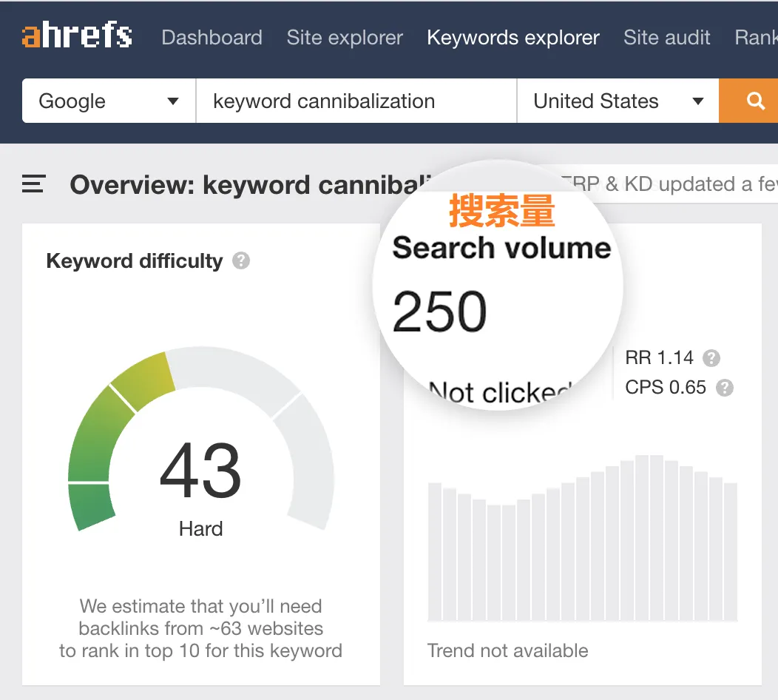Click the RR help question icon
This screenshot has width=778, height=700.
pyautogui.click(x=711, y=358)
